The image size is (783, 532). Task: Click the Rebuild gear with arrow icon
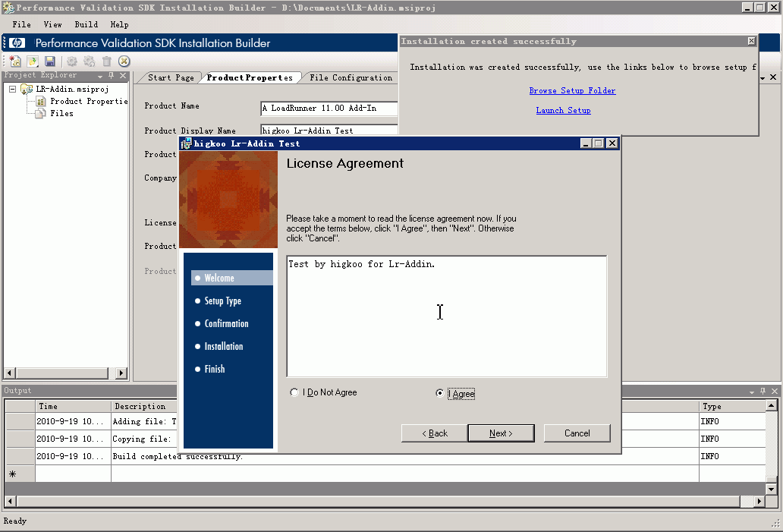(x=90, y=61)
